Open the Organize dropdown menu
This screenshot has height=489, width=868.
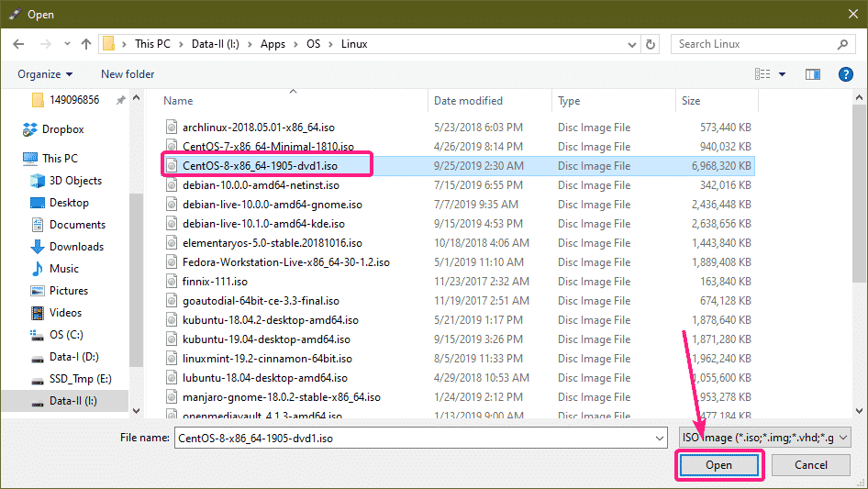(44, 74)
